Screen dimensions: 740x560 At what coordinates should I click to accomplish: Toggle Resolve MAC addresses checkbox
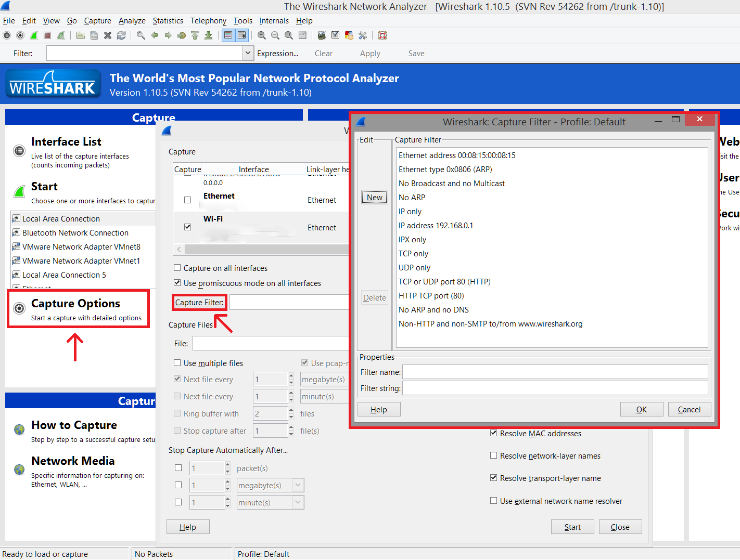coord(494,433)
